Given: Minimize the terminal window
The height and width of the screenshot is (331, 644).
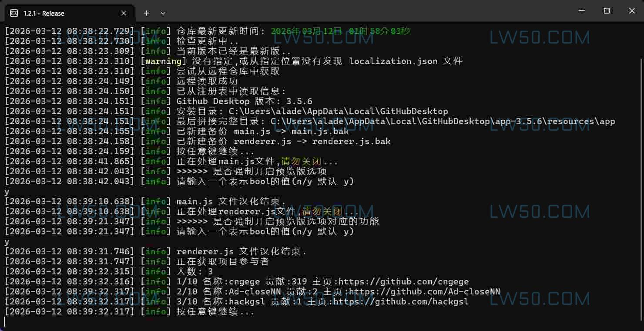Looking at the screenshot, I should tap(581, 10).
